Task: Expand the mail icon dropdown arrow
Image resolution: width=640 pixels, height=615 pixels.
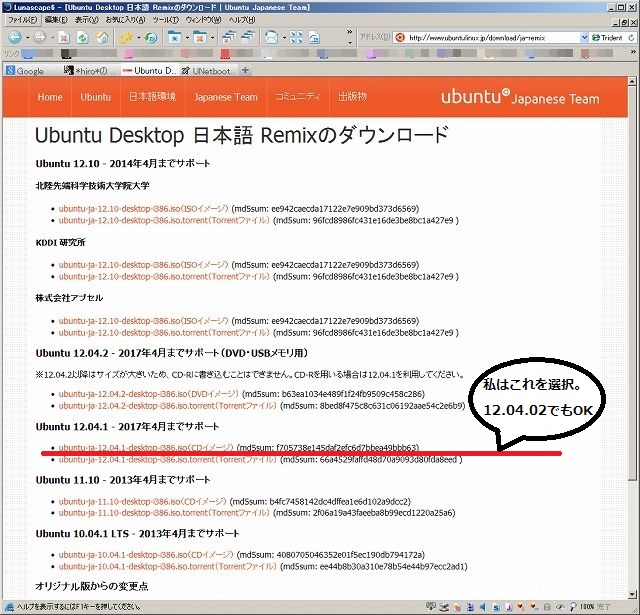Action: [x=284, y=38]
